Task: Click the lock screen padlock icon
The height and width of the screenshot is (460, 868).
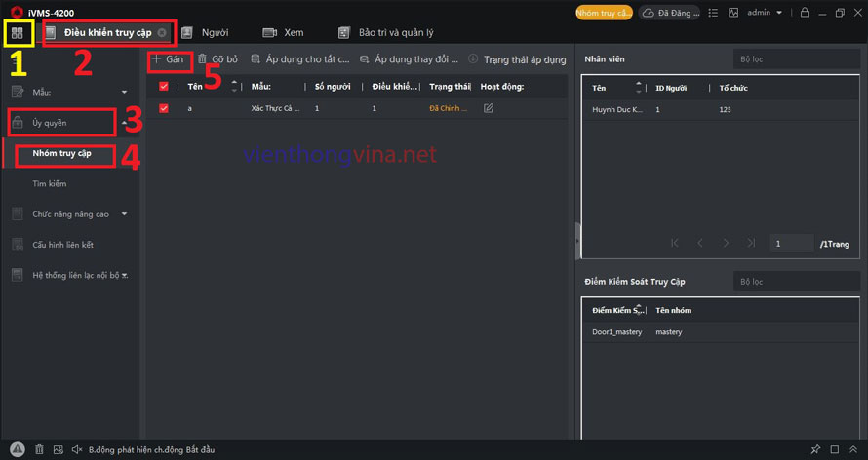Action: click(x=804, y=13)
